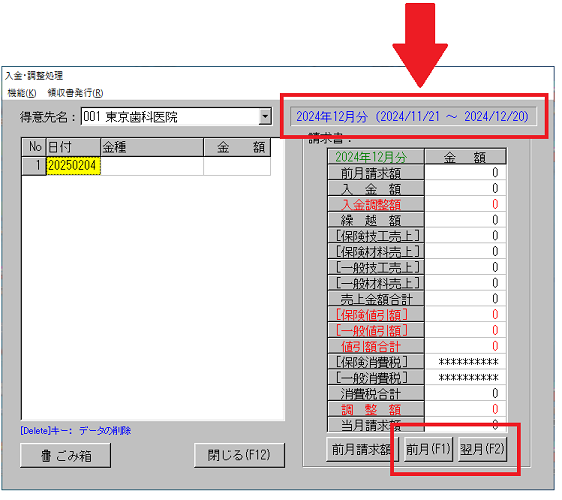
Task: Select row number 1 header
Action: pyautogui.click(x=34, y=166)
